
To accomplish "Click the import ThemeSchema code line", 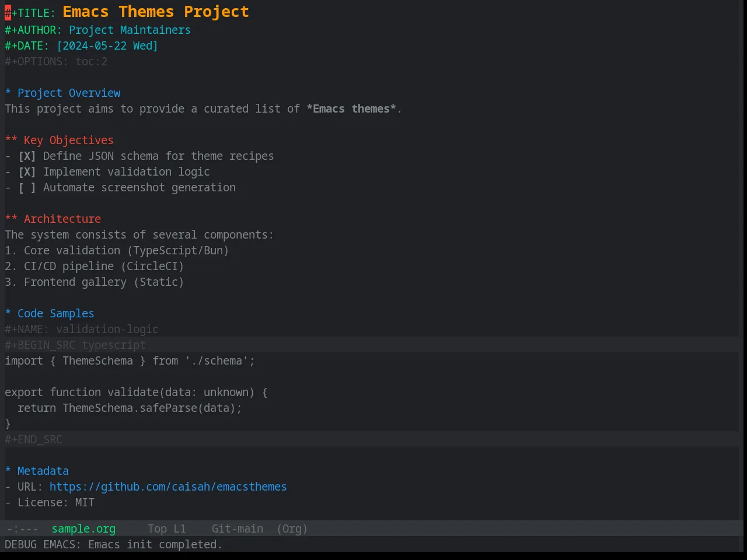I will (130, 360).
